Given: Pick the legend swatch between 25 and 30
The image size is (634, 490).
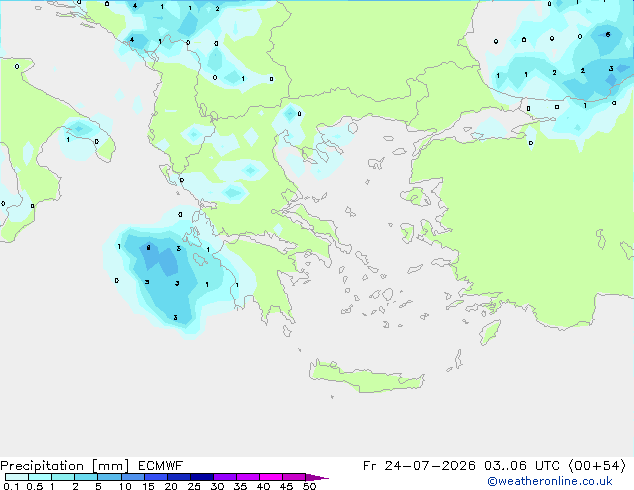Looking at the screenshot, I should click(x=201, y=477).
